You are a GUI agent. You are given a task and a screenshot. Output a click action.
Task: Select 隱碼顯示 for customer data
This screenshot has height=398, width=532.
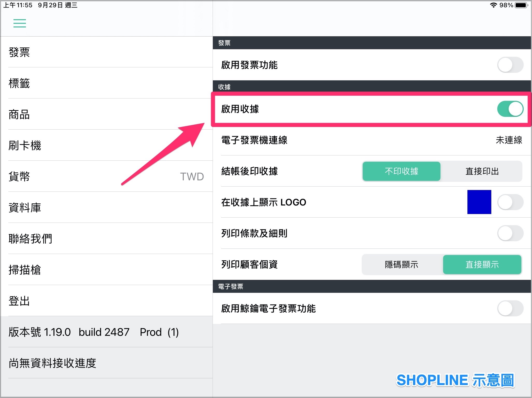[401, 265]
